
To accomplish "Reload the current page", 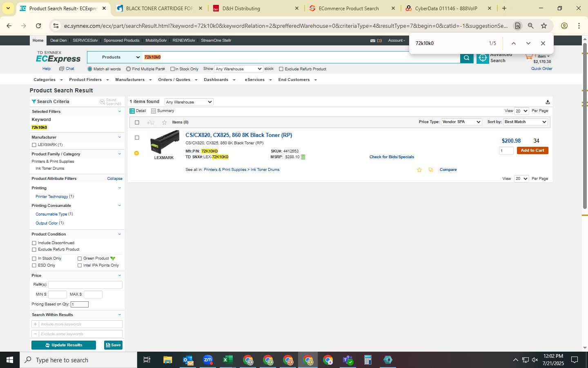I will click(38, 26).
